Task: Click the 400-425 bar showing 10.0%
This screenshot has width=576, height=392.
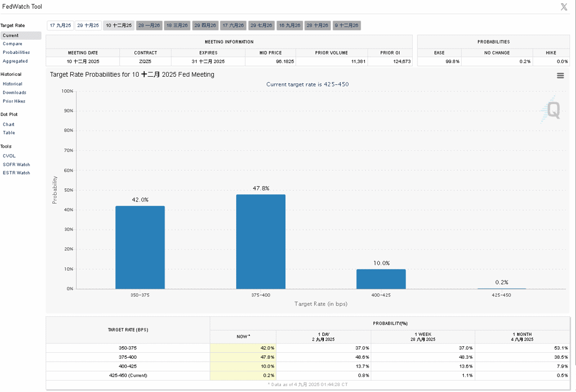Action: coord(381,279)
